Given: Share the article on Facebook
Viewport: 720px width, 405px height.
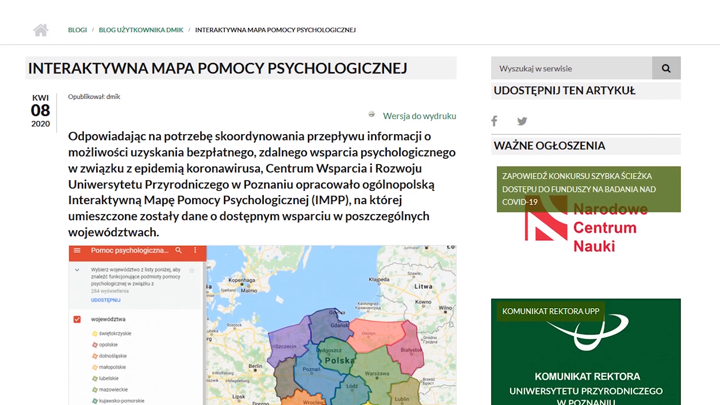Looking at the screenshot, I should [x=494, y=121].
